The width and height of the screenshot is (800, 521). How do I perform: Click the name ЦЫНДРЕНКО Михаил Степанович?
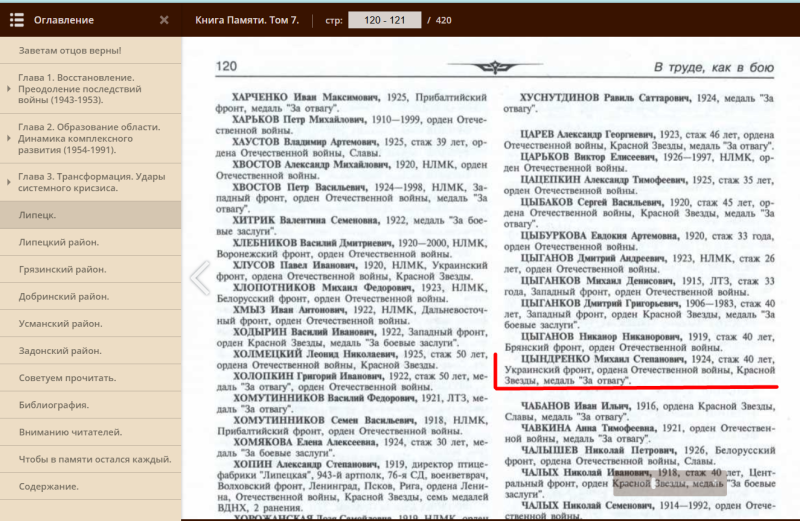coord(603,359)
